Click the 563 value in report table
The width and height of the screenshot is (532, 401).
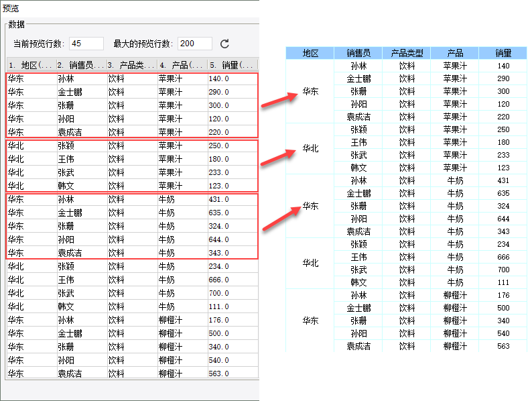(x=503, y=346)
